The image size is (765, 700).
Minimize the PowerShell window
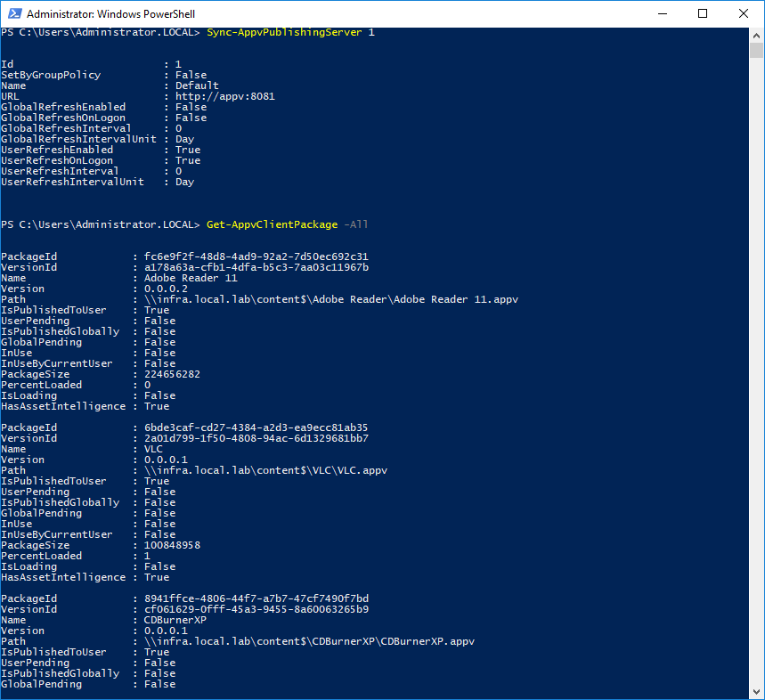click(x=663, y=13)
